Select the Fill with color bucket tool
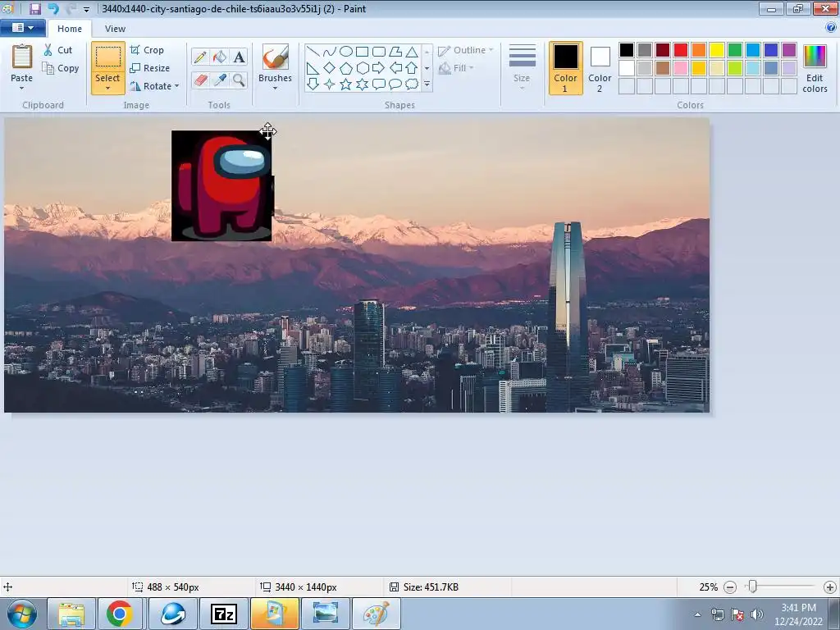 point(220,57)
